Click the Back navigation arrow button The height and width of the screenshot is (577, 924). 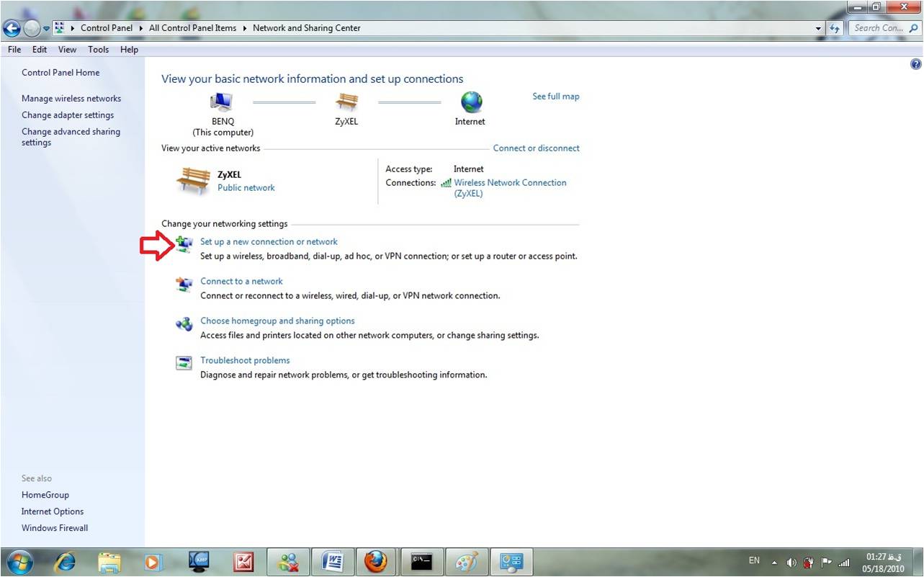point(12,29)
